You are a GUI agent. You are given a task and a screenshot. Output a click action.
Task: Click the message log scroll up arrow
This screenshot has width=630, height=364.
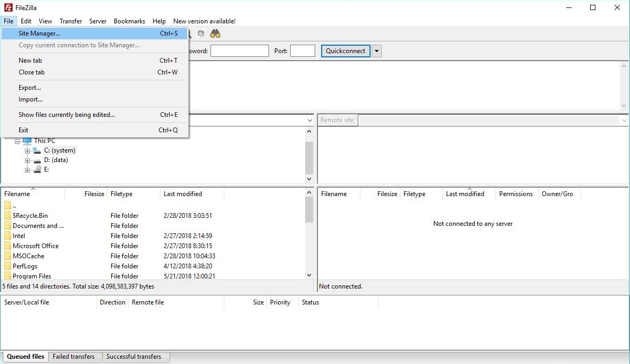click(x=624, y=66)
